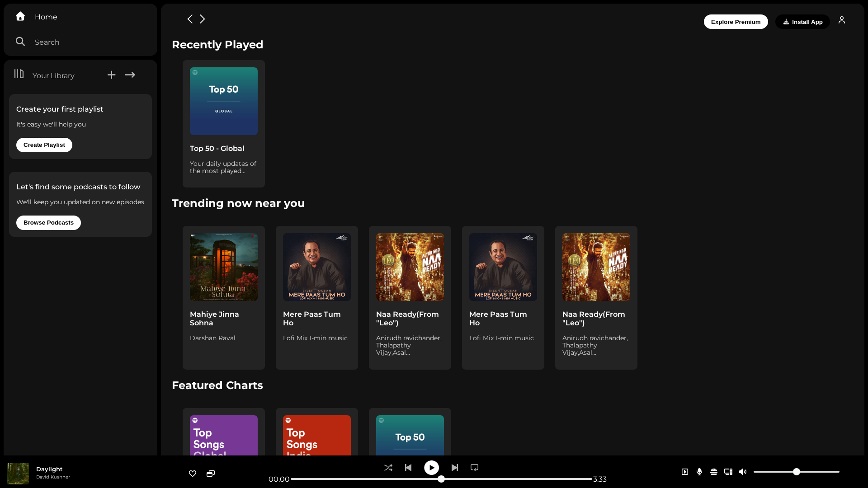Open the first Mere Paas Tum Ho cover
Screen dimensions: 868x488
point(317,267)
